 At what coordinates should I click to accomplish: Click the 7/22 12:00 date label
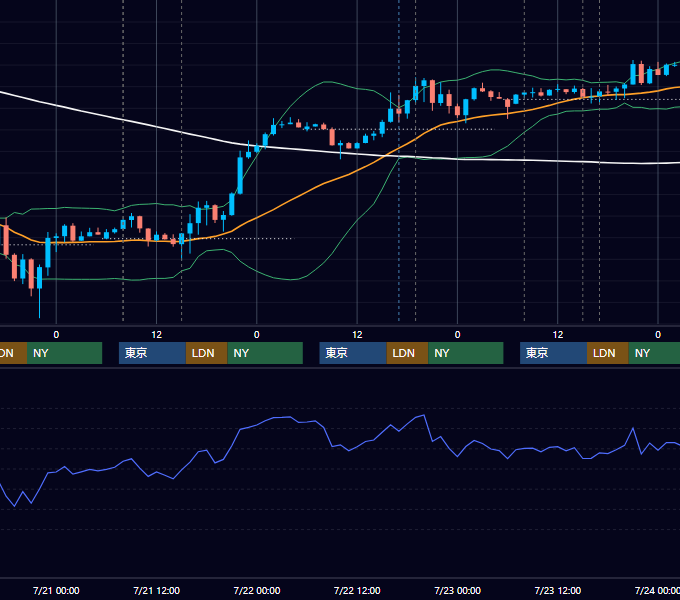point(357,590)
